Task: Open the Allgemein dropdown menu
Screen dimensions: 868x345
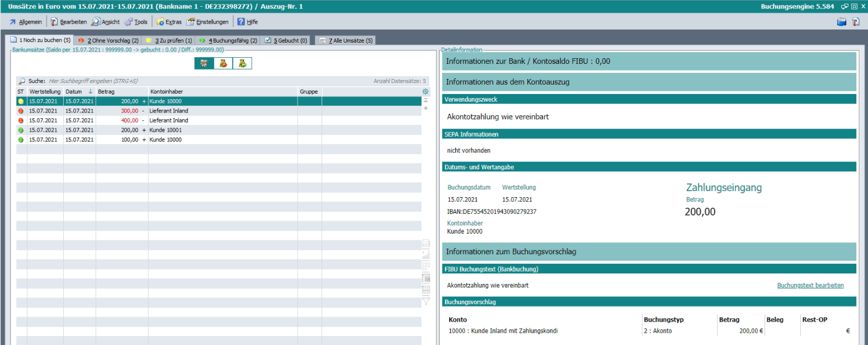Action: pos(25,22)
